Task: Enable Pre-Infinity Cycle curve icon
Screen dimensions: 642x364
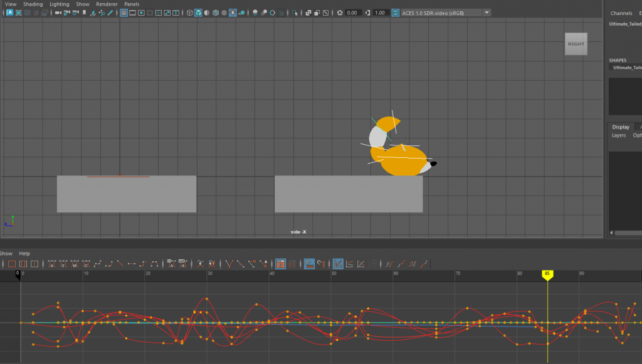Action: (389, 264)
